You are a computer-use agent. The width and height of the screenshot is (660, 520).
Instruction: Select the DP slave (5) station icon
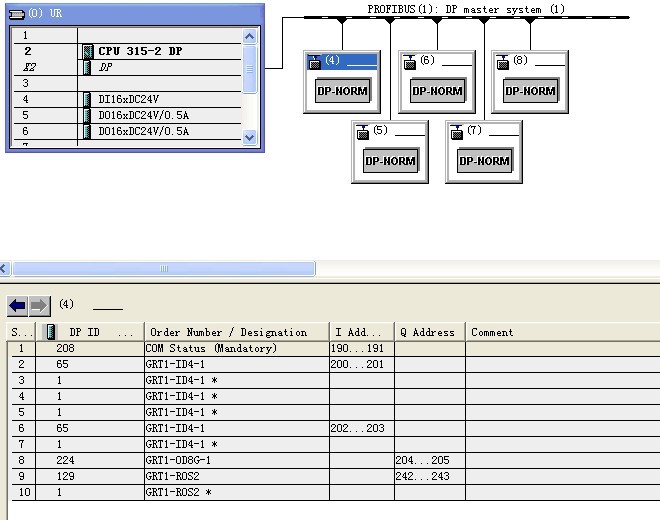click(362, 131)
